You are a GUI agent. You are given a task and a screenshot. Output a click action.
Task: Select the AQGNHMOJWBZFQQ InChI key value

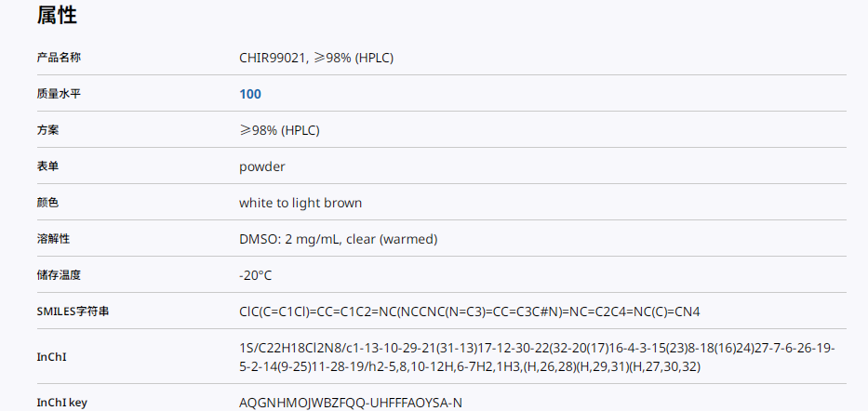coord(351,403)
